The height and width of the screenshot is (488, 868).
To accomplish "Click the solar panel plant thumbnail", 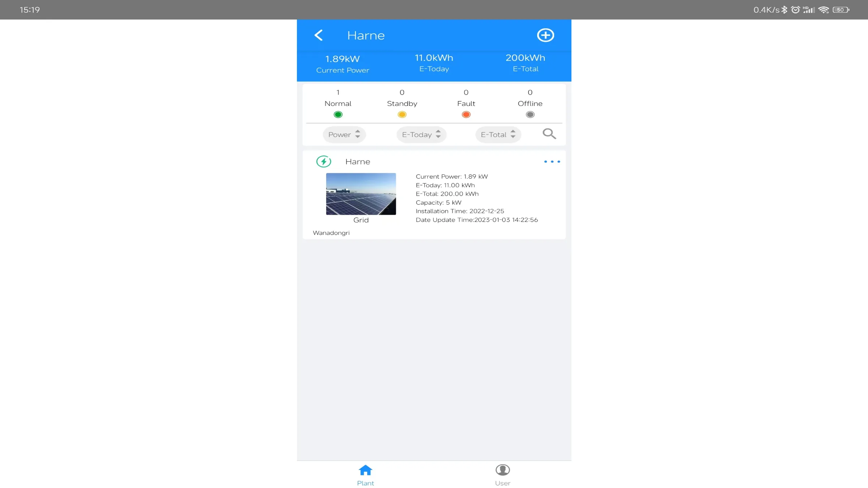I will click(x=361, y=194).
